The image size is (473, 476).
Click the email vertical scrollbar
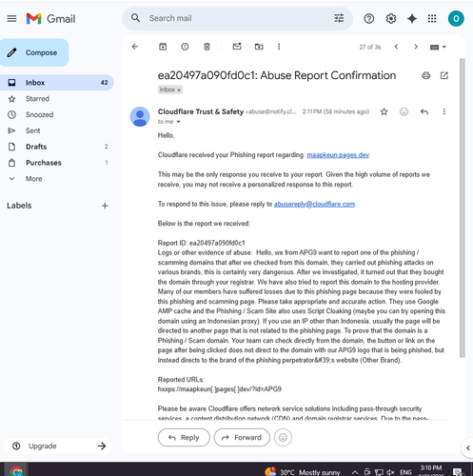pyautogui.click(x=463, y=208)
